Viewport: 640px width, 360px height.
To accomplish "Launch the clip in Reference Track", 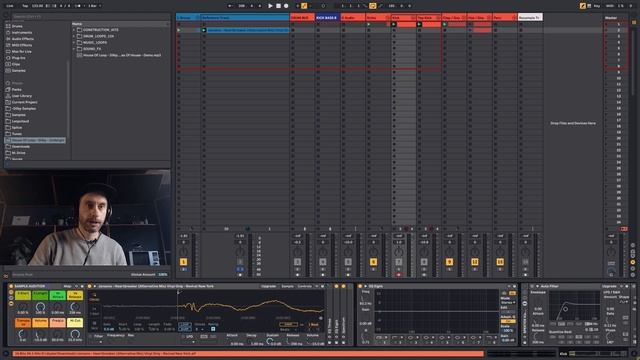I will pyautogui.click(x=204, y=30).
